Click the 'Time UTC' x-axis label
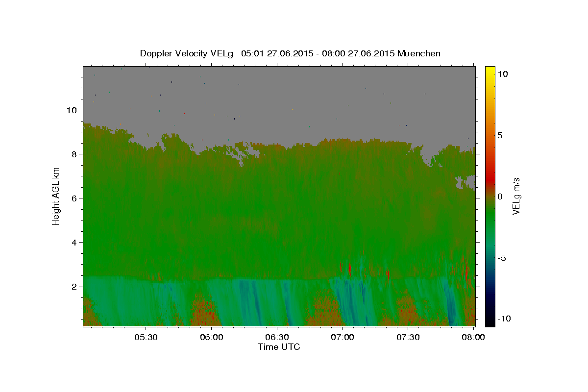 [279, 347]
